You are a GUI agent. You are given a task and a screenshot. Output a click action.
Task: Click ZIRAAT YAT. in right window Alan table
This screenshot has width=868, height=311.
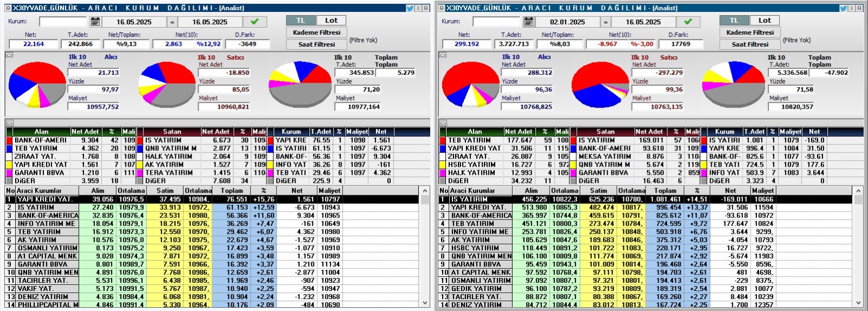(x=469, y=156)
